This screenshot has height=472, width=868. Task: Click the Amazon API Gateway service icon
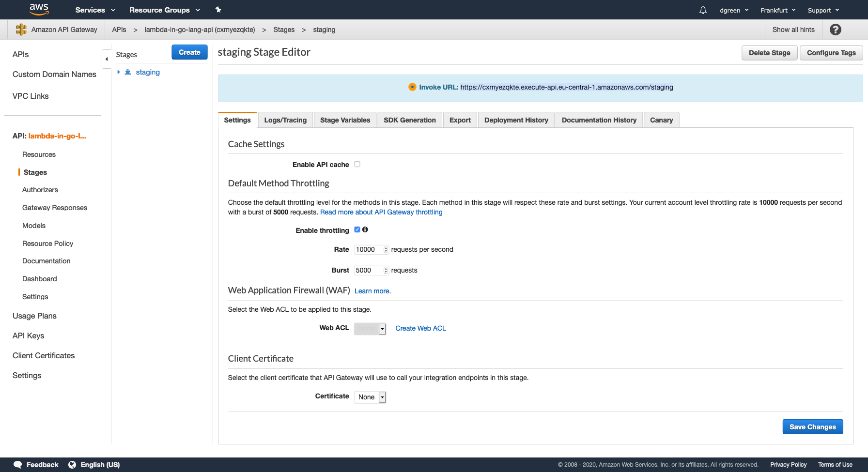21,30
